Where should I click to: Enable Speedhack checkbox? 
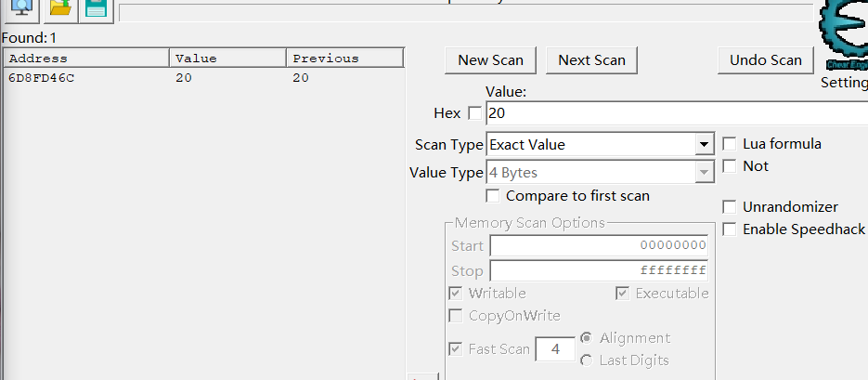click(x=730, y=229)
